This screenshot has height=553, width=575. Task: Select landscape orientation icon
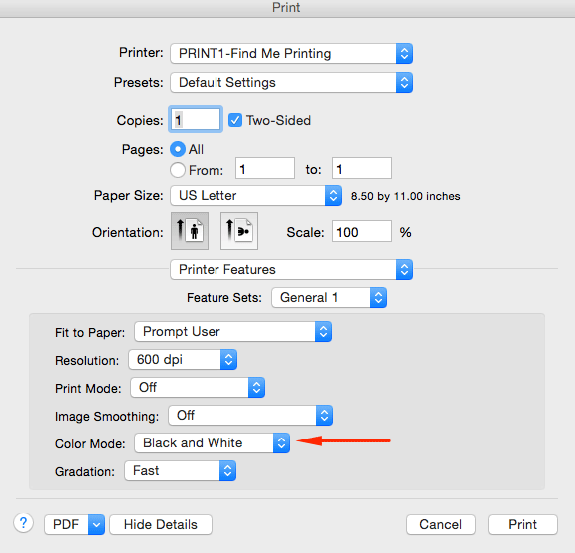click(x=239, y=231)
